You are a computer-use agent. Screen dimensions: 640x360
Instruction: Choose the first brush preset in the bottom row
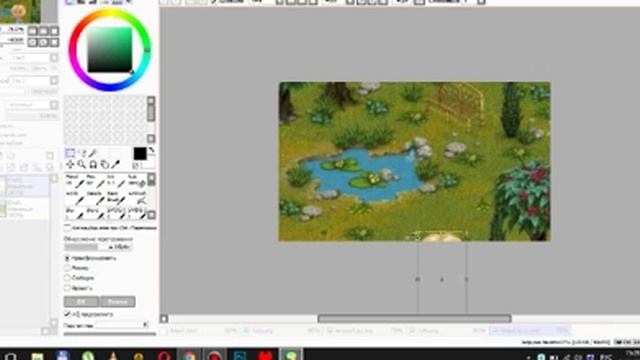(75, 213)
